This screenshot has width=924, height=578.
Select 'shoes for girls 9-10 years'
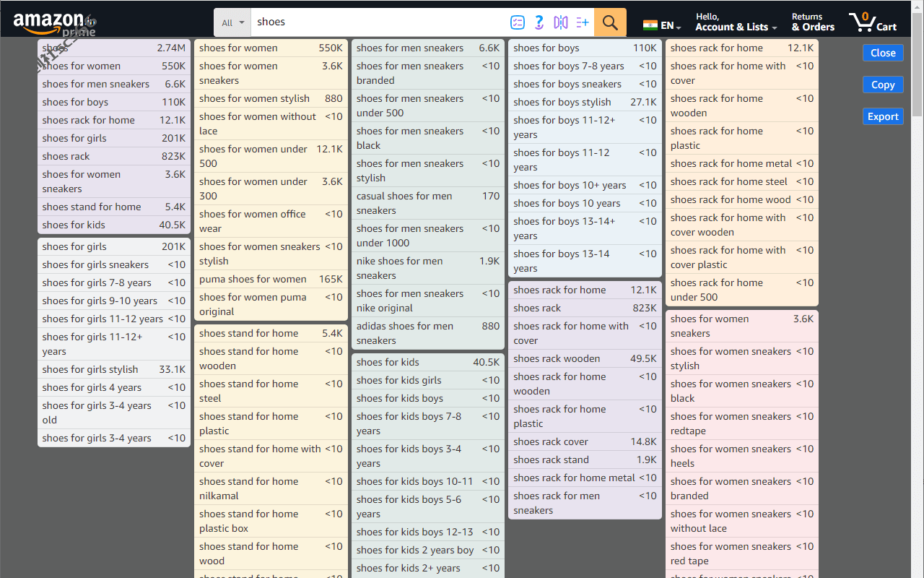point(114,301)
